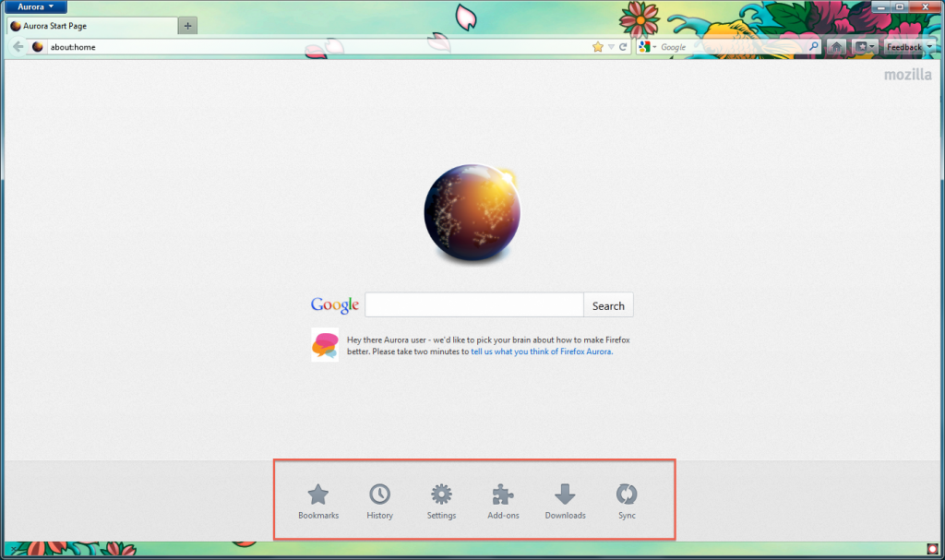Open a new tab with plus button
Image resolution: width=945 pixels, height=560 pixels.
point(187,26)
